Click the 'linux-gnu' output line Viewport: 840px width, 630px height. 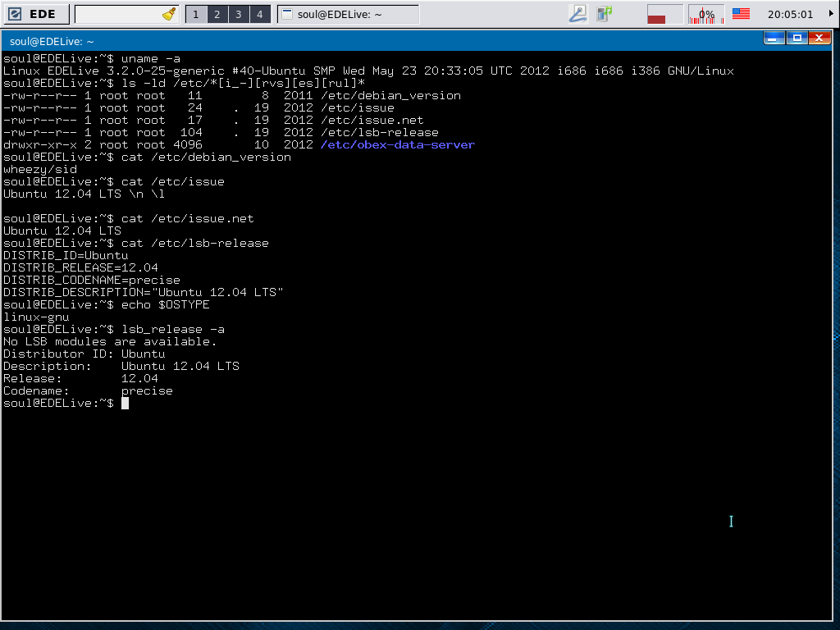(x=36, y=317)
